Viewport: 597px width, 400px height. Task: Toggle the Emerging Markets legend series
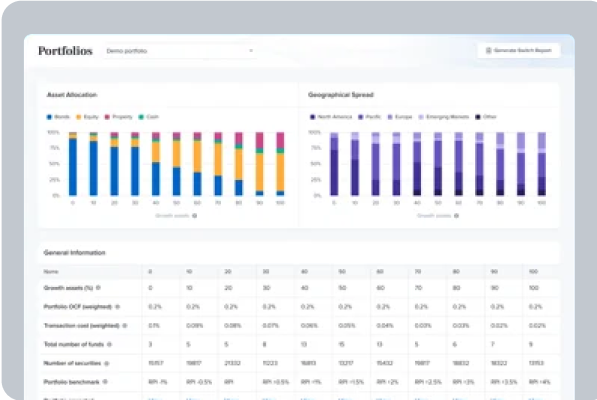(x=444, y=117)
